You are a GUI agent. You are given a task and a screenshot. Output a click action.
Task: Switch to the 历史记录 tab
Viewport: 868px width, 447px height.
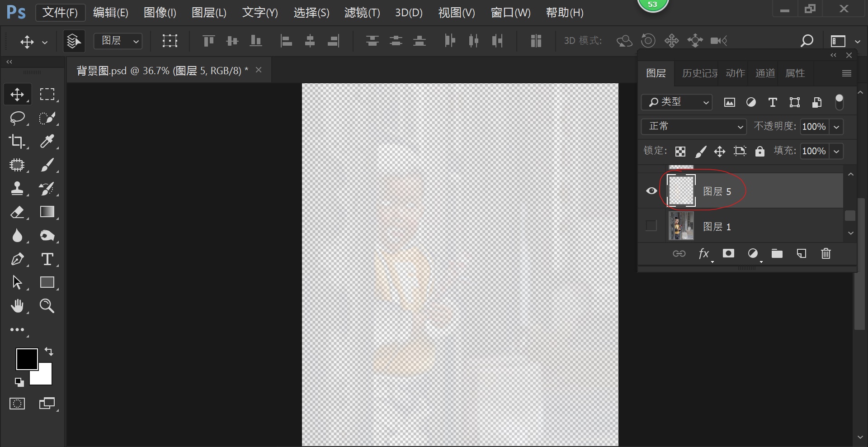coord(699,73)
